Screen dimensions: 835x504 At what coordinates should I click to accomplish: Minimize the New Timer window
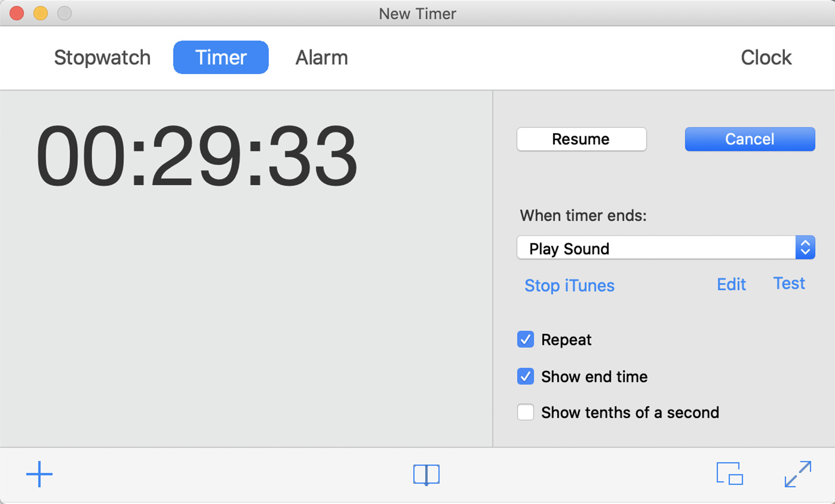41,13
